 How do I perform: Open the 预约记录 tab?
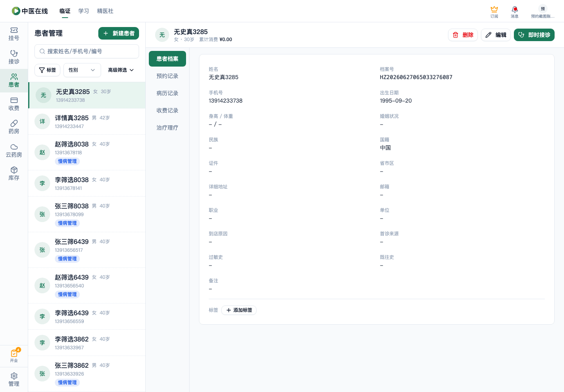tap(167, 76)
